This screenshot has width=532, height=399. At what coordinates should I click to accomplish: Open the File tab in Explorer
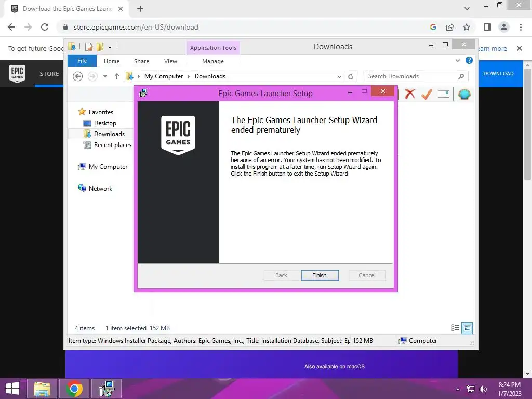pos(82,61)
